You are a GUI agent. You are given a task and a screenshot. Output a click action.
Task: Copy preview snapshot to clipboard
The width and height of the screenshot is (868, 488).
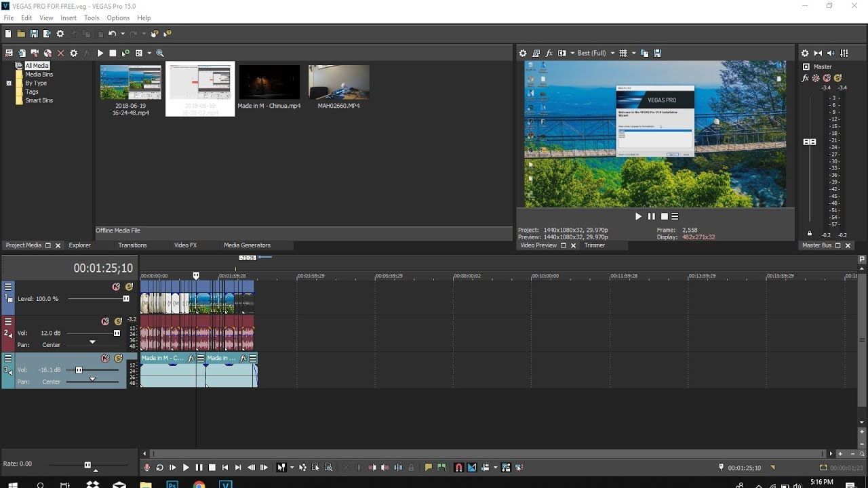click(644, 53)
